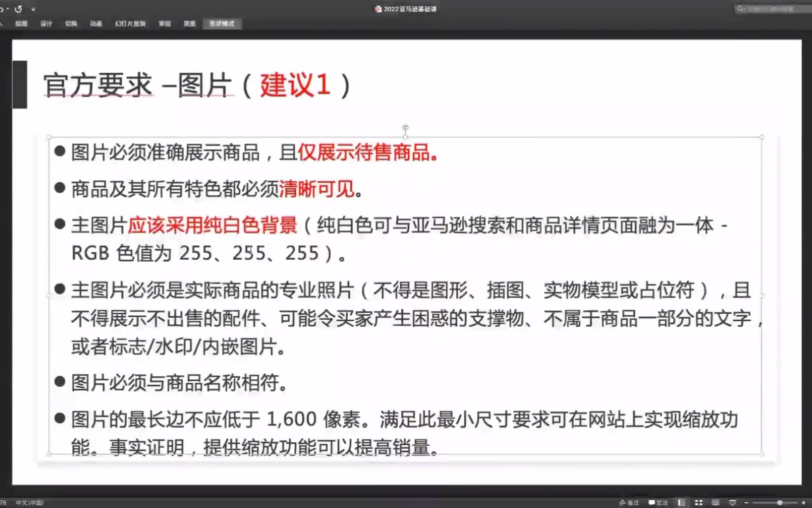Click the magnifier search icon
The height and width of the screenshot is (508, 812).
point(740,8)
